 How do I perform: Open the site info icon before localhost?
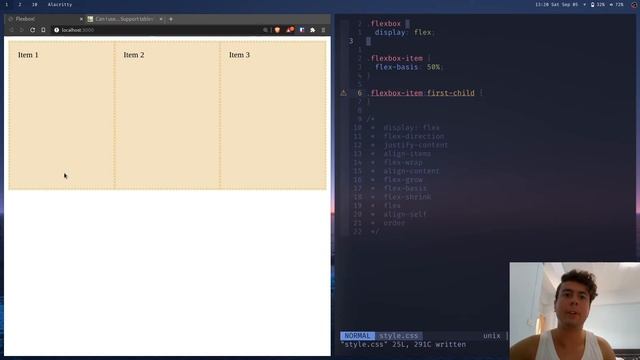(x=57, y=30)
